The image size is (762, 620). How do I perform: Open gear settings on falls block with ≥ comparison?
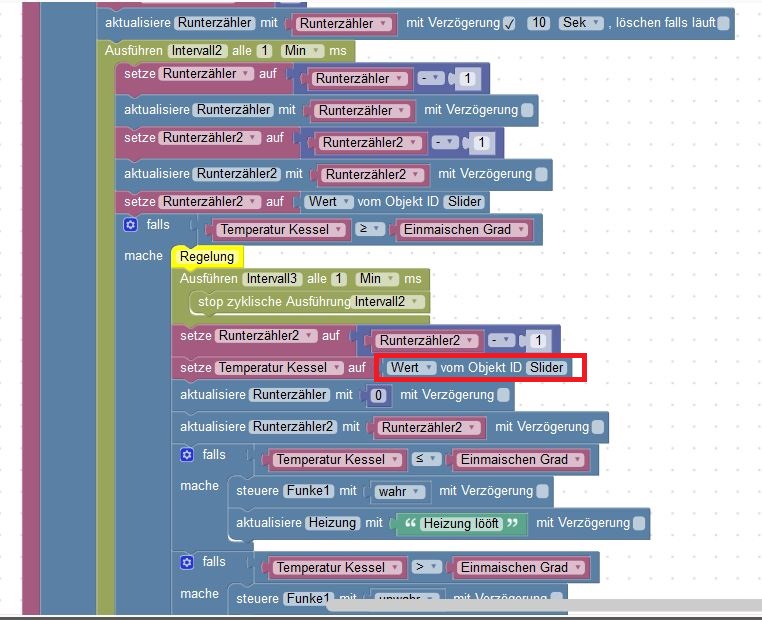click(x=130, y=225)
